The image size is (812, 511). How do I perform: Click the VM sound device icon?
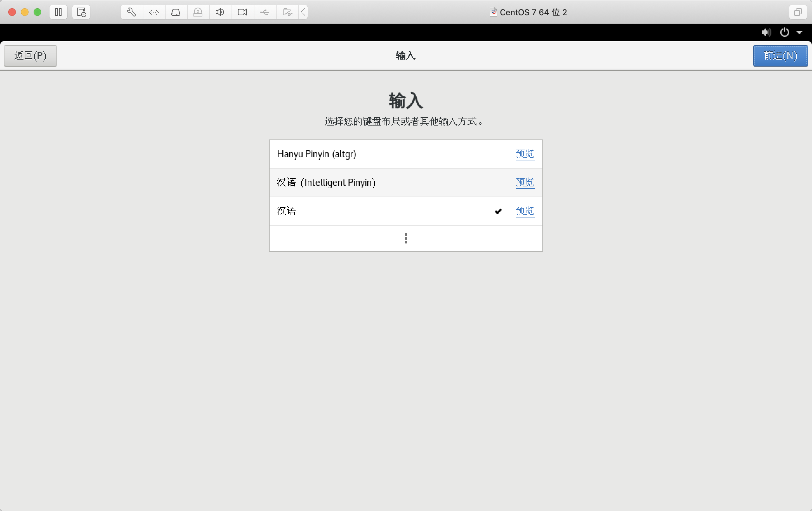coord(220,12)
